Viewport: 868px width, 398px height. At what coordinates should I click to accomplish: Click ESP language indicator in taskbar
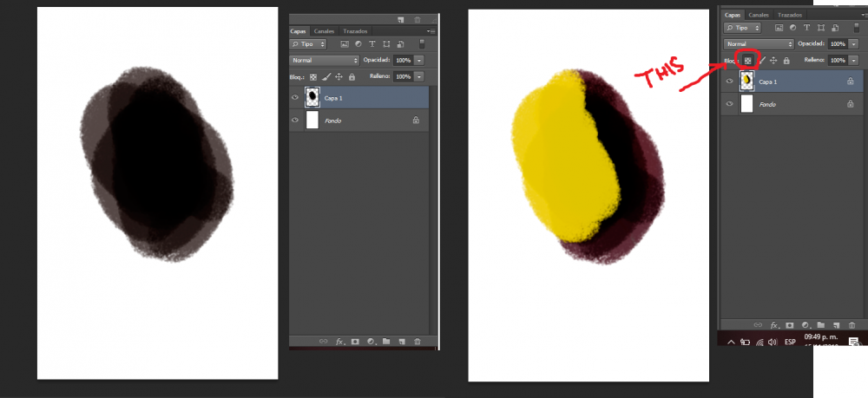(x=790, y=343)
